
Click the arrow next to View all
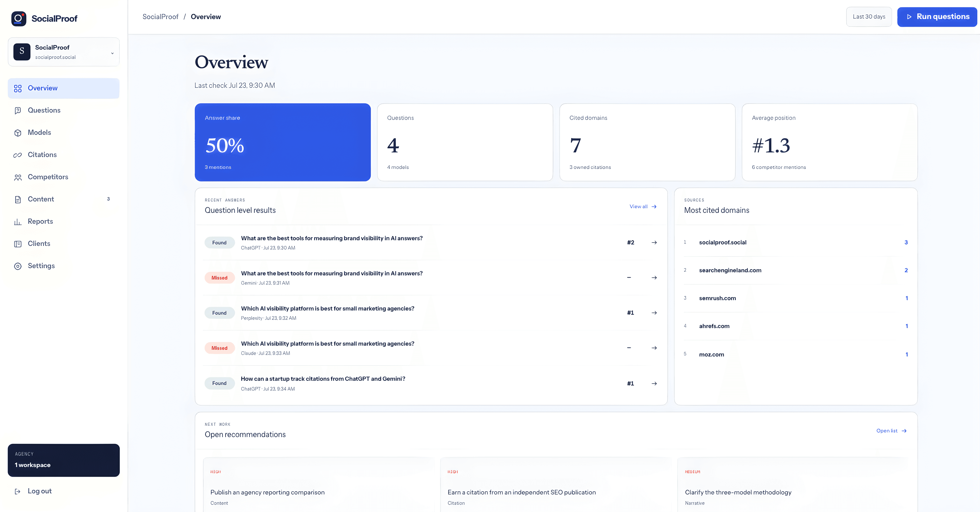coord(654,206)
